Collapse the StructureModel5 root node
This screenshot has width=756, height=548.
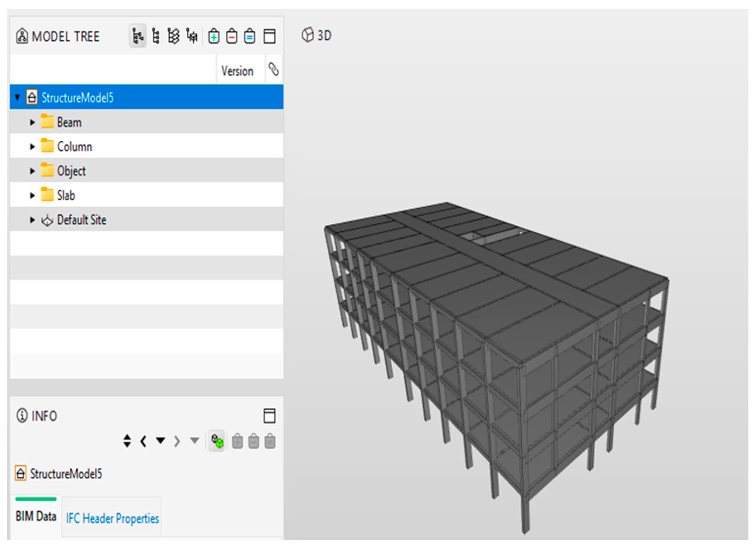pos(17,97)
